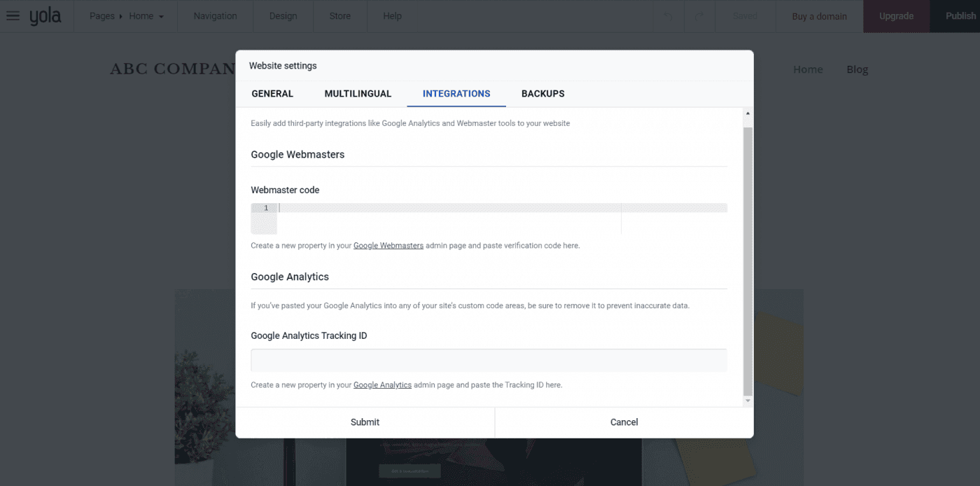Click line number 1 in code editor
Viewport: 980px width, 486px height.
[266, 208]
